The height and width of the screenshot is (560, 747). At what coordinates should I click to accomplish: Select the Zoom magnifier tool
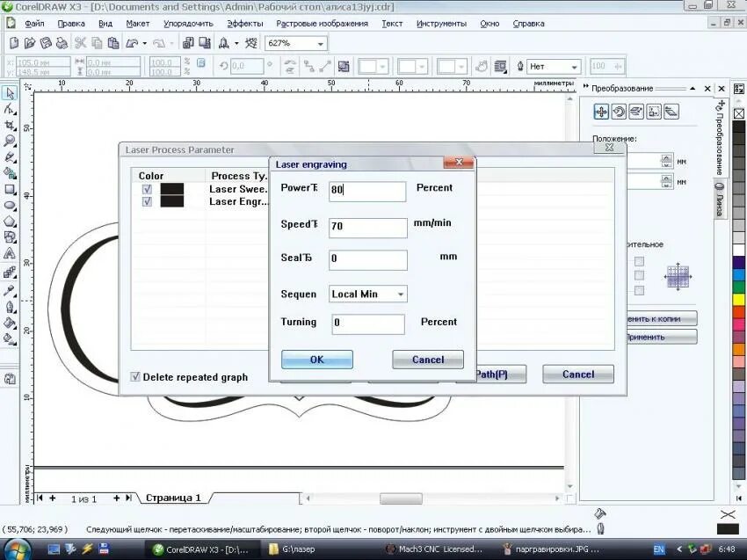(10, 141)
